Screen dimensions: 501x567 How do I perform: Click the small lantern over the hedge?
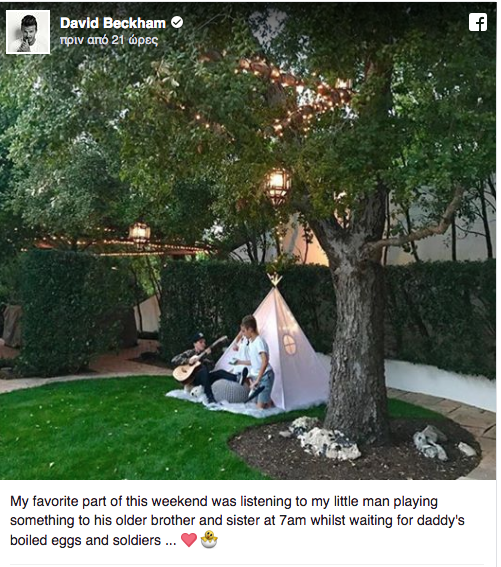click(x=140, y=233)
